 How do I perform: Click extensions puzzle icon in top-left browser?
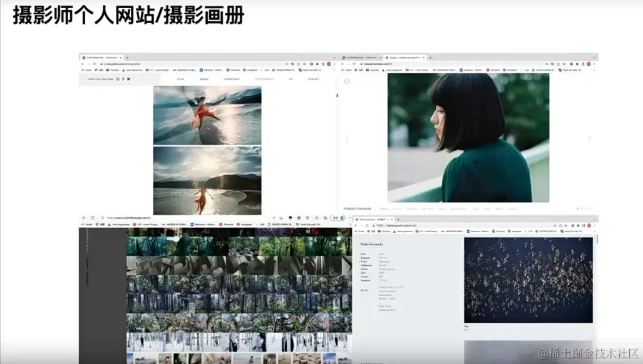pos(317,64)
